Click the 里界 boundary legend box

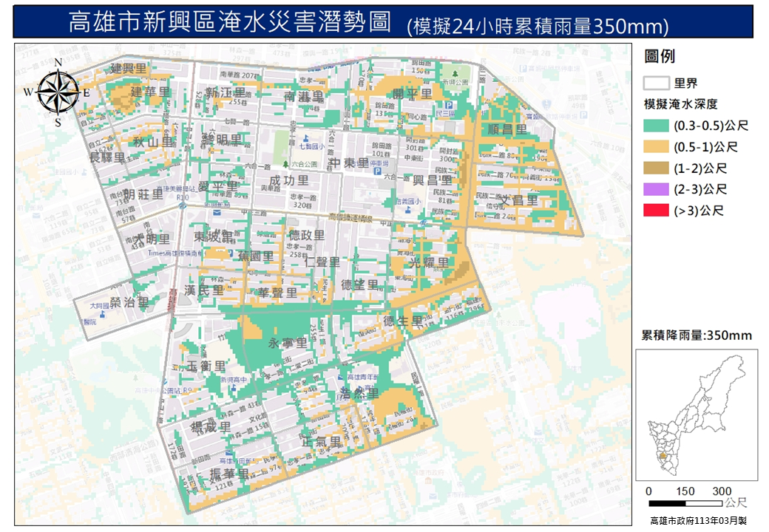pyautogui.click(x=656, y=83)
